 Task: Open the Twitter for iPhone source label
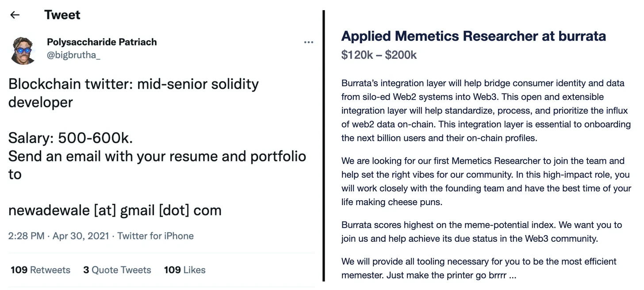(155, 236)
